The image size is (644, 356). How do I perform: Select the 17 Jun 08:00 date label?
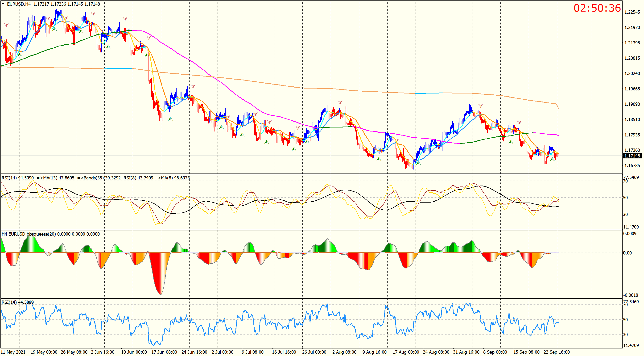[164, 352]
